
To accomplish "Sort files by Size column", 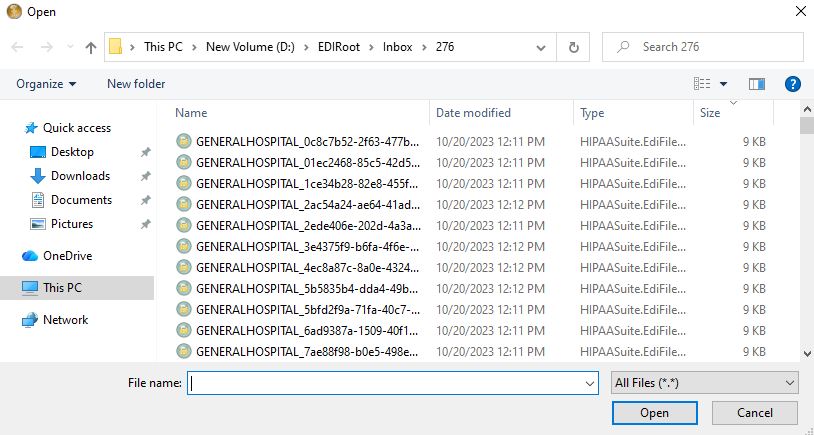I will point(710,113).
